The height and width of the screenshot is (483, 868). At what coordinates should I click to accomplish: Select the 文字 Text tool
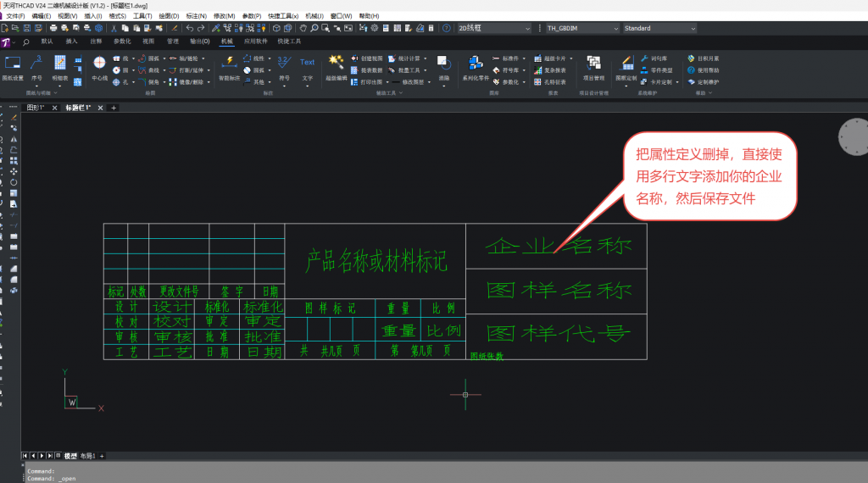[x=307, y=69]
